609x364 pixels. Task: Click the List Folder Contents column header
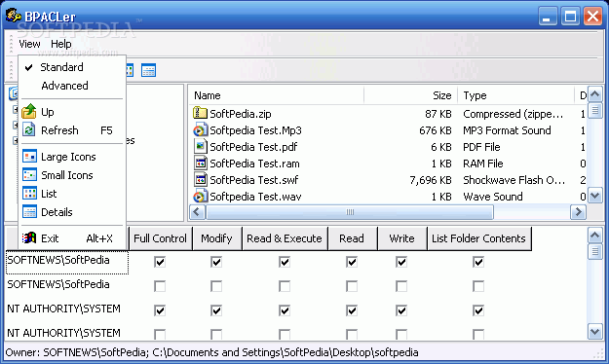[x=478, y=238]
